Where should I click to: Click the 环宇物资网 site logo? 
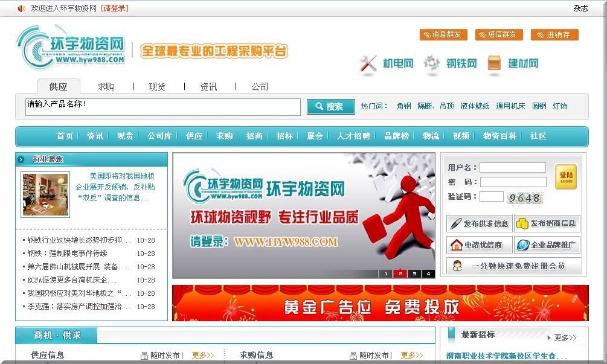click(71, 47)
